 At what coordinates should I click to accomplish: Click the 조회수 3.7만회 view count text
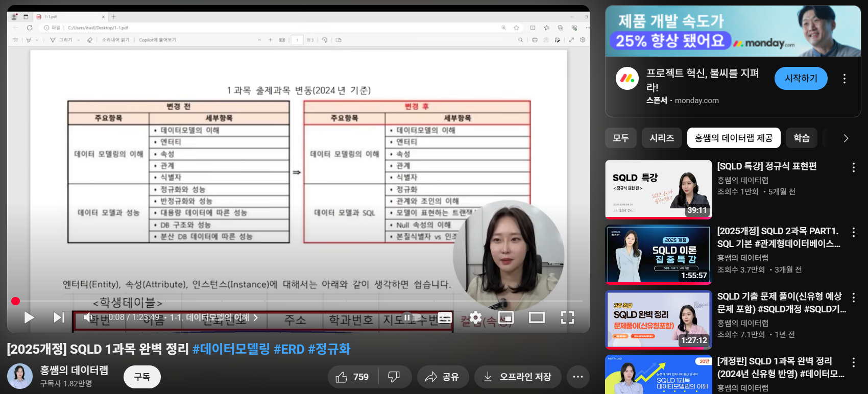click(741, 269)
